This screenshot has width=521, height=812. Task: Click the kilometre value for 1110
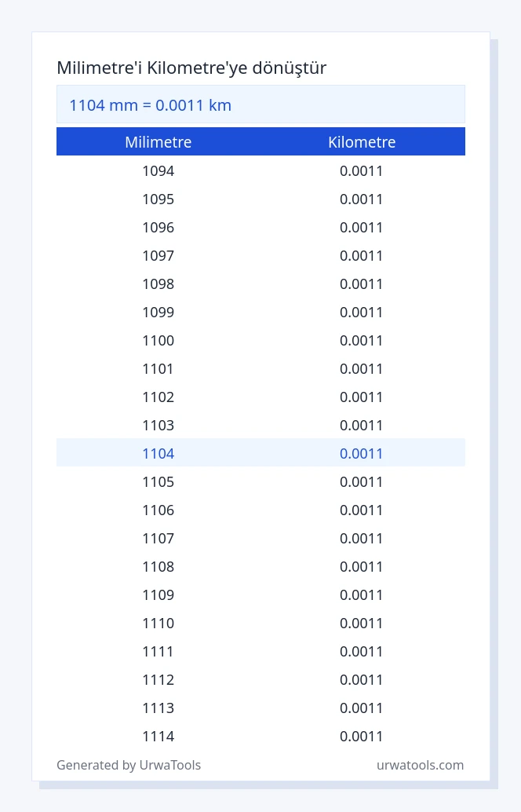361,624
